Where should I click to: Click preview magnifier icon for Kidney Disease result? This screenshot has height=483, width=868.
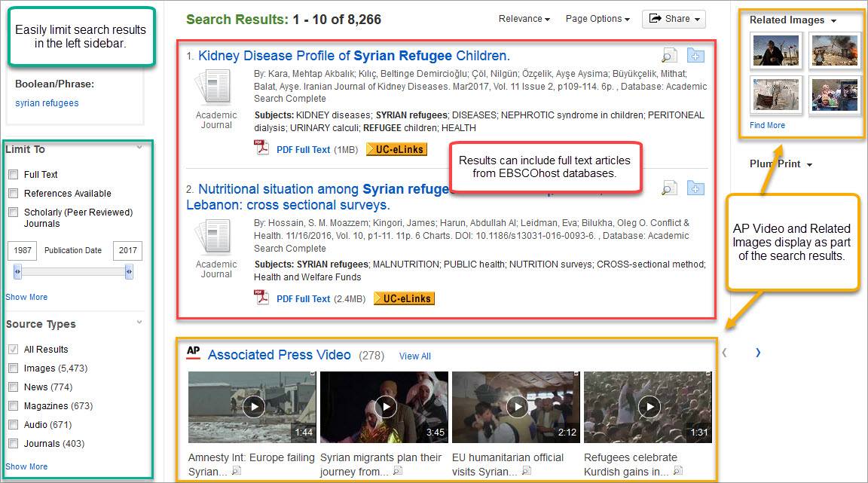pos(668,55)
